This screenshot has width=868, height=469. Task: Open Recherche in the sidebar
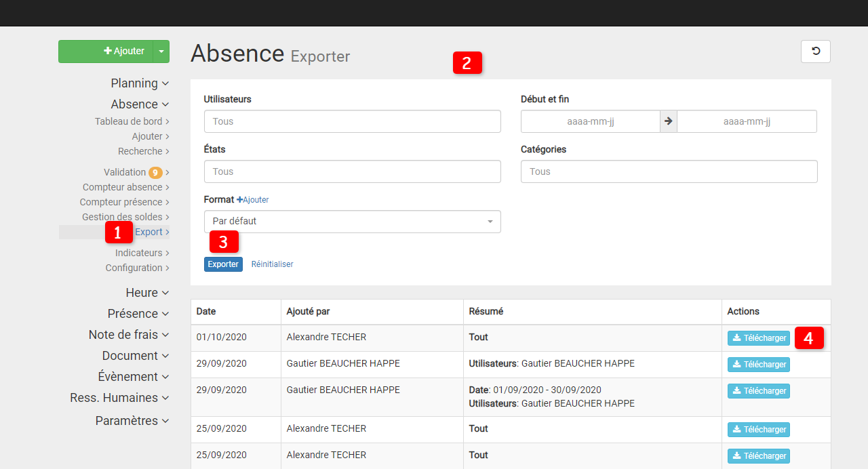click(143, 151)
